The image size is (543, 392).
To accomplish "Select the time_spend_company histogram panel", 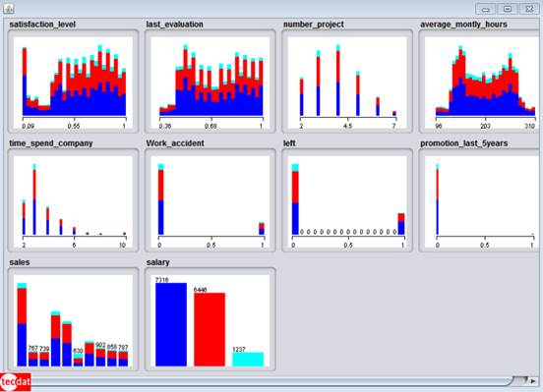I will pos(73,200).
